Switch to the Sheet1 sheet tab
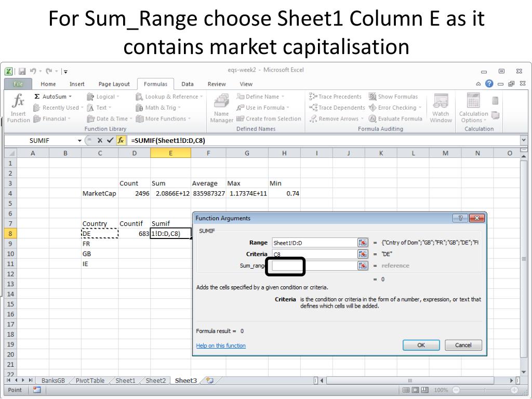 [x=125, y=380]
